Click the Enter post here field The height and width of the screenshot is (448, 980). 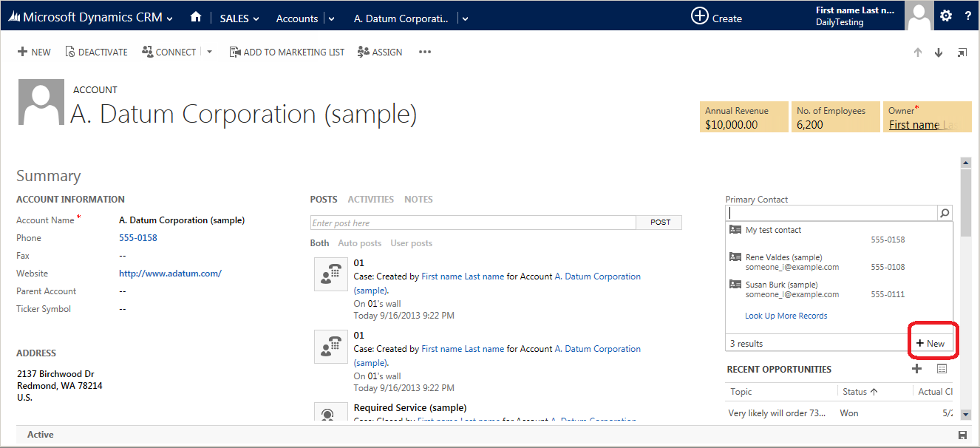pyautogui.click(x=473, y=223)
